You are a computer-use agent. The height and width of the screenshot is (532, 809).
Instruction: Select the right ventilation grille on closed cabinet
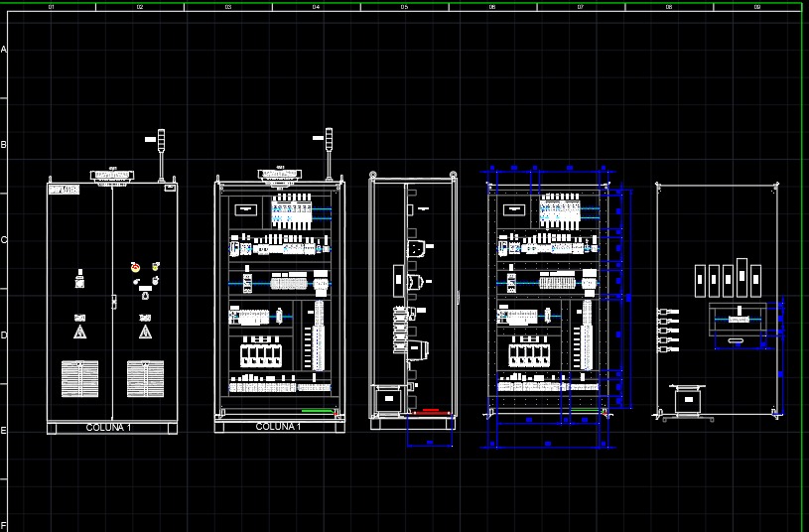145,378
